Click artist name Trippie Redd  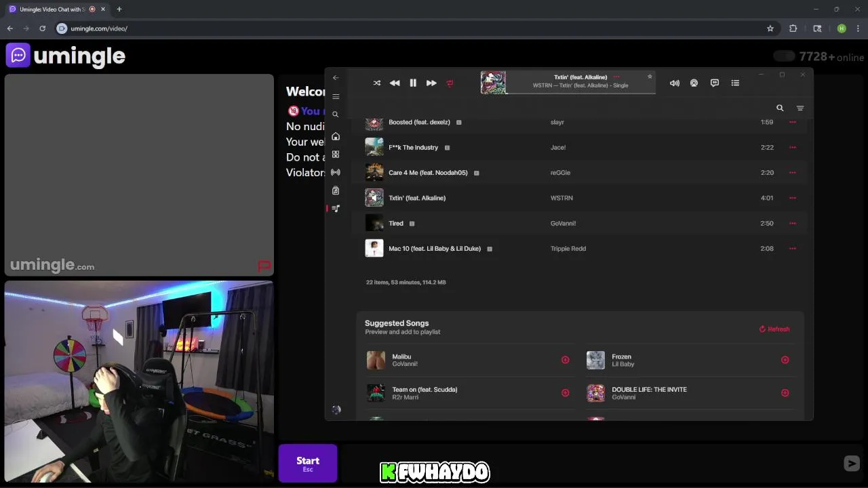tap(568, 249)
